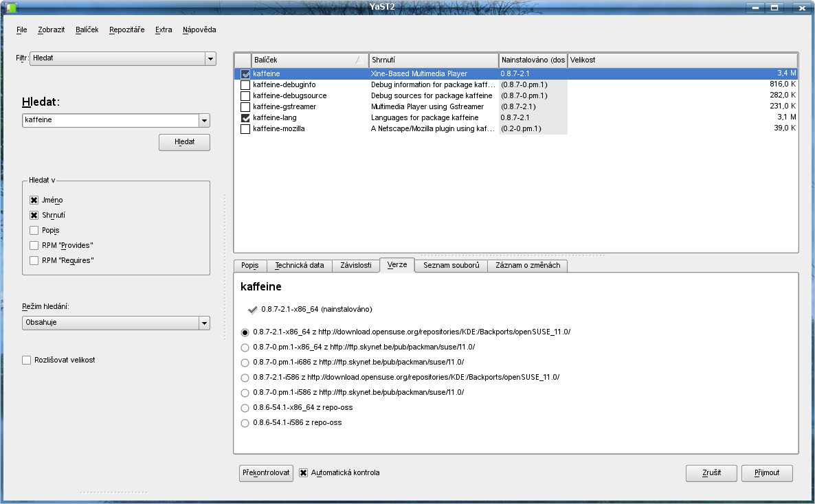
Task: Open the Zobrazit menu
Action: click(51, 30)
